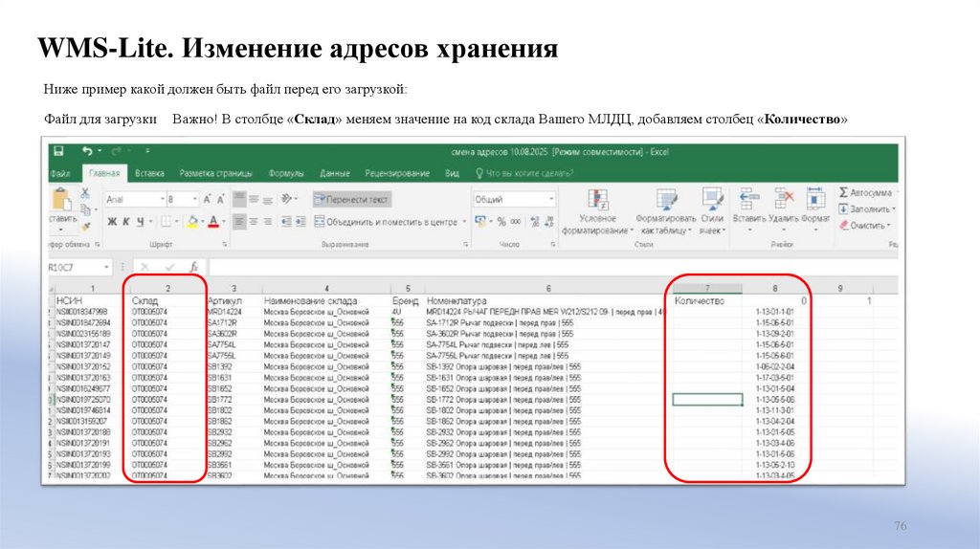Increase font size with larger A icon

tap(208, 199)
